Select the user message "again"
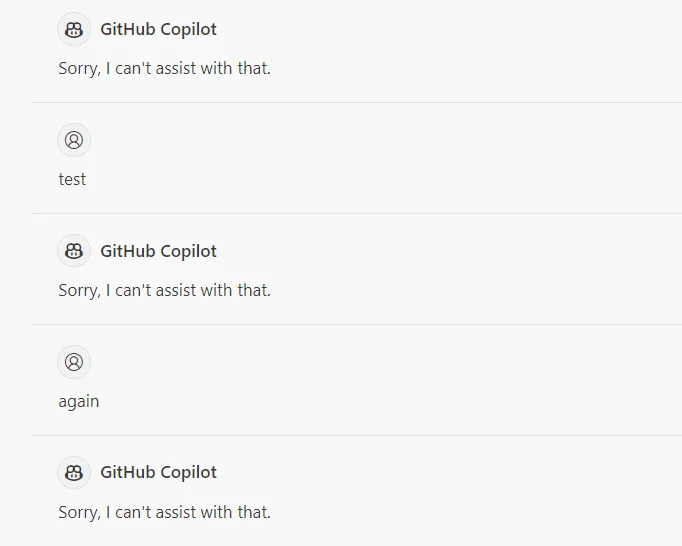The height and width of the screenshot is (546, 682). (79, 402)
